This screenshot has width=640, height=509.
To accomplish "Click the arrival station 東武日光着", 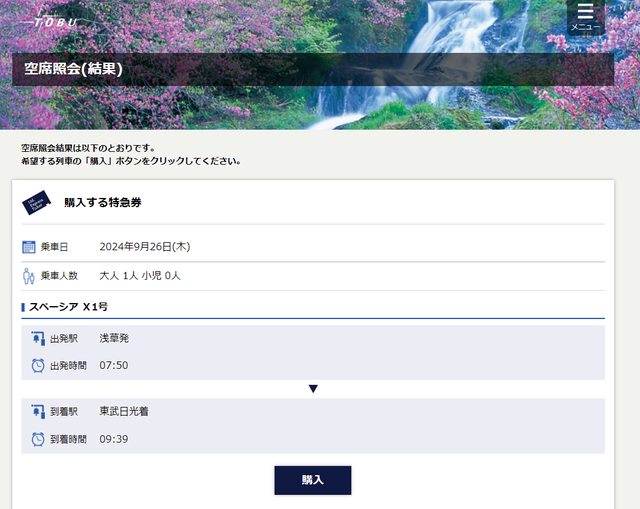I will pos(124,412).
